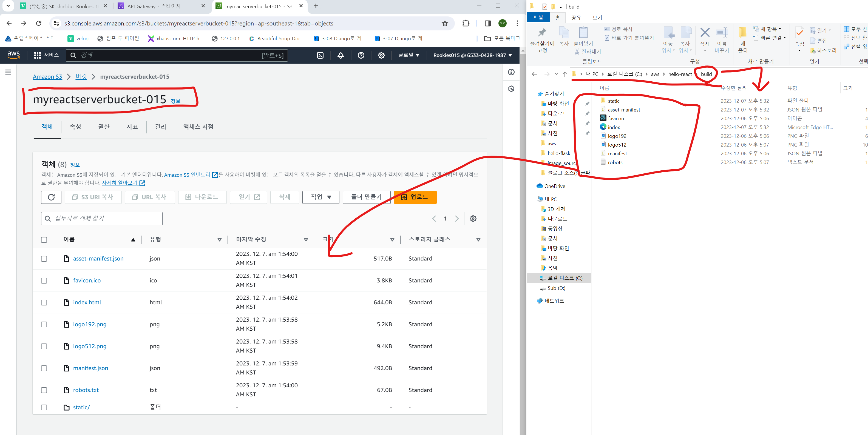Open AWS CloudShell icon in header
Screen dimensions: 868x435
[320, 55]
